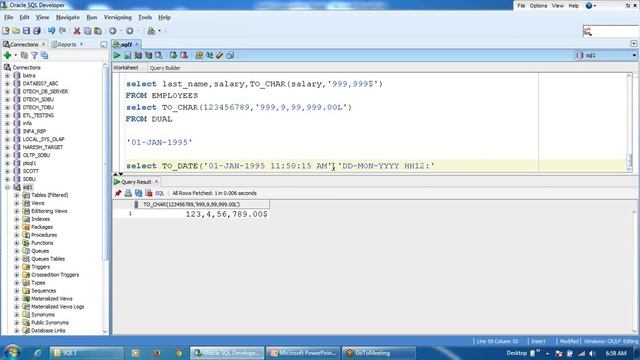Click the SQL History icon
Screen dimensions: 640x360
point(230,56)
